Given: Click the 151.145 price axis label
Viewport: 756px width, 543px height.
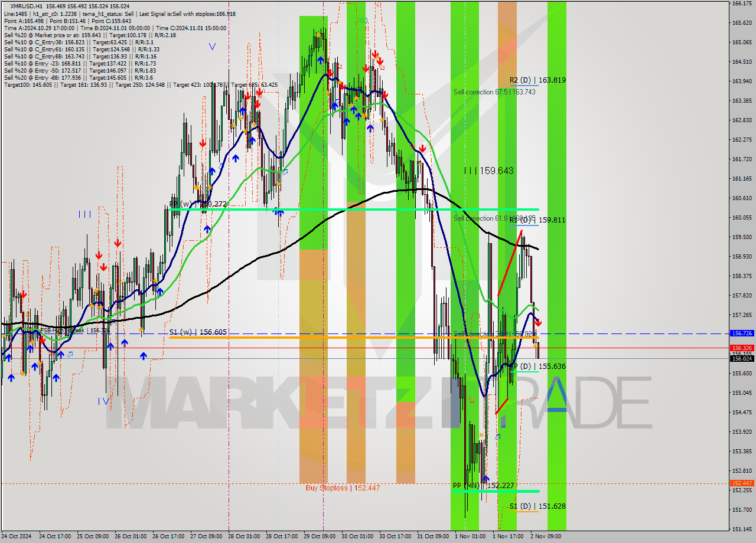Looking at the screenshot, I should [x=742, y=529].
